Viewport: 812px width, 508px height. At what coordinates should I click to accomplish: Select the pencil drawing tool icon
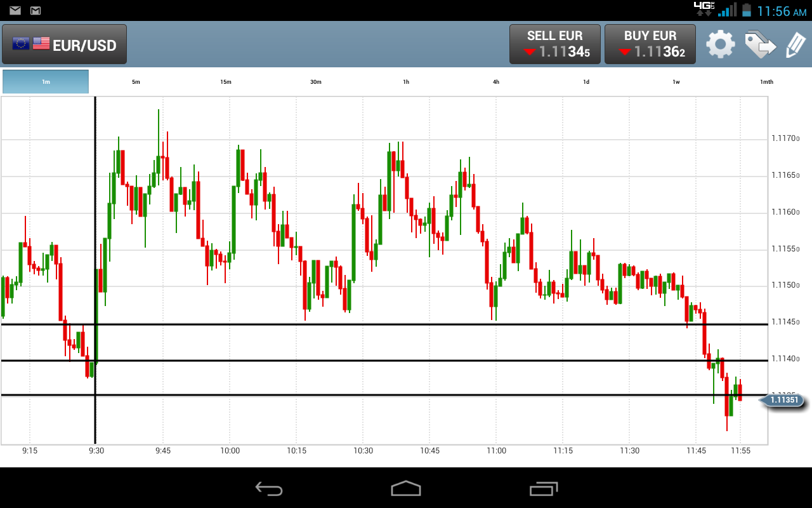(x=796, y=45)
